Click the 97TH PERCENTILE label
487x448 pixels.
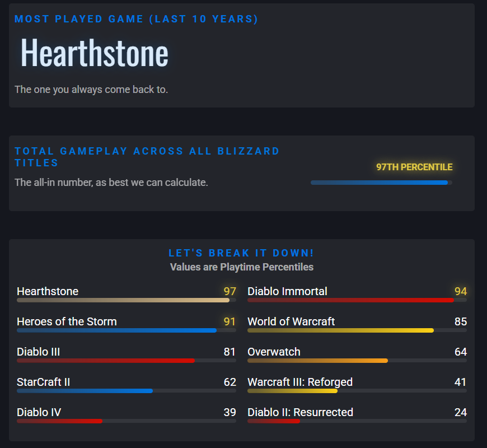click(x=414, y=167)
